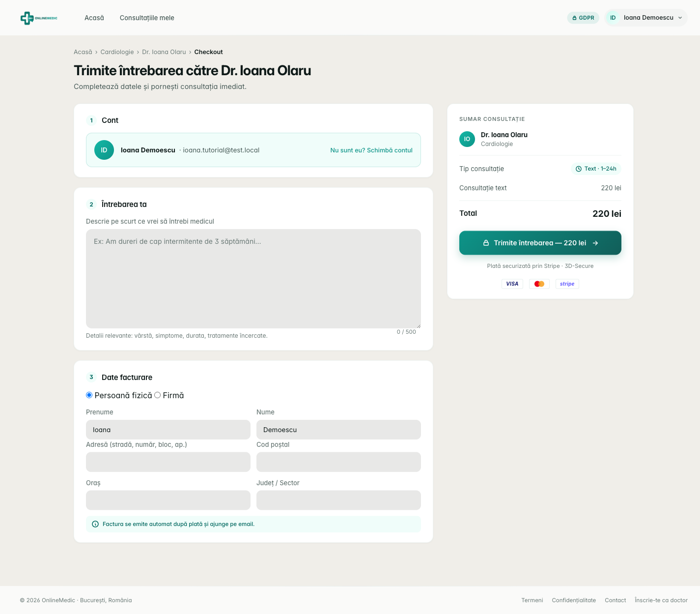Screen dimensions: 700x614
Task: Click the GDPR lock badge
Action: click(583, 18)
